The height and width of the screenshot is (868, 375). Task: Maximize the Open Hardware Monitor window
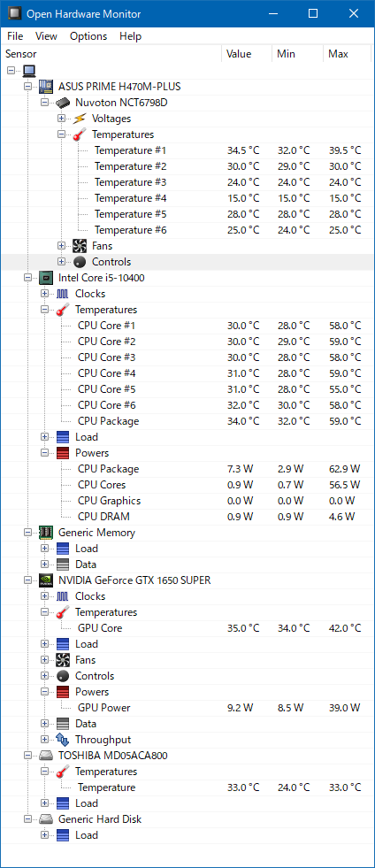coord(313,14)
